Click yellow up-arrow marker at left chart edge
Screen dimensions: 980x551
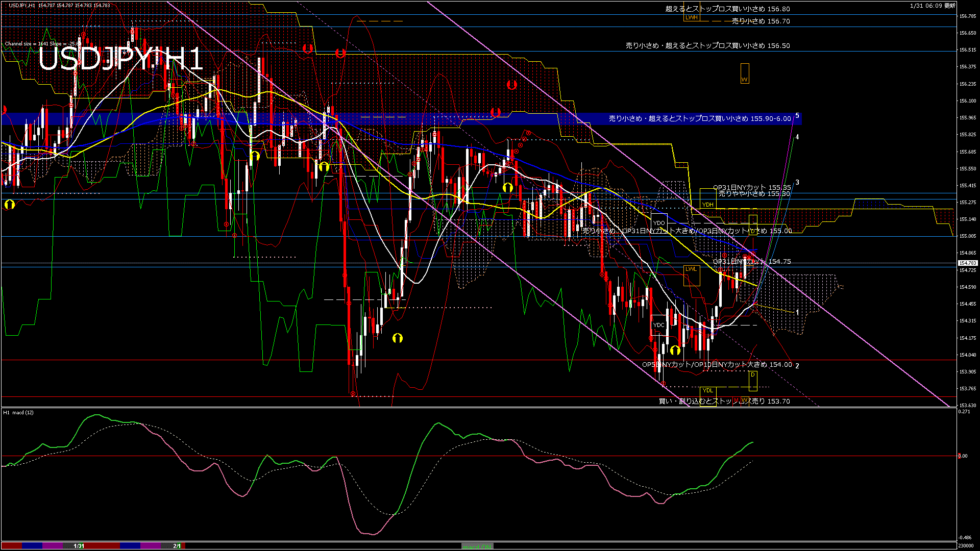9,205
